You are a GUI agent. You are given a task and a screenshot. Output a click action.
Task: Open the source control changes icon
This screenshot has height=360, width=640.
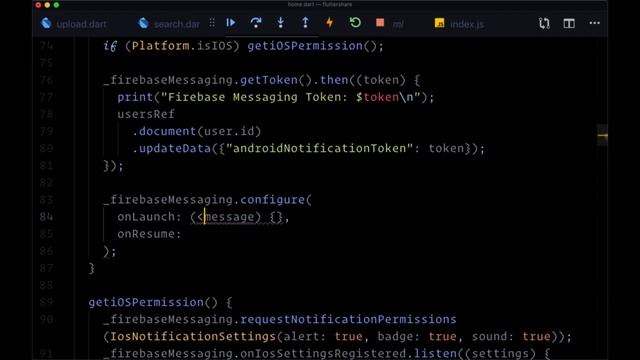(x=544, y=23)
